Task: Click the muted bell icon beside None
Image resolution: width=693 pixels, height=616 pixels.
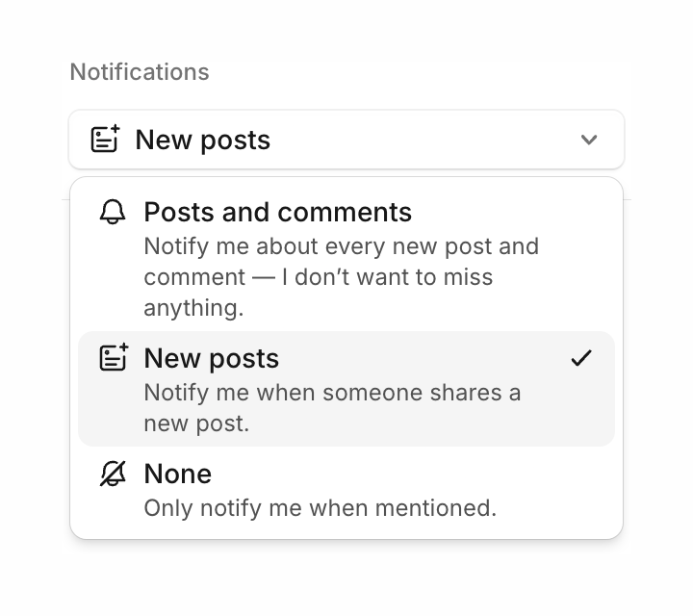Action: click(113, 474)
